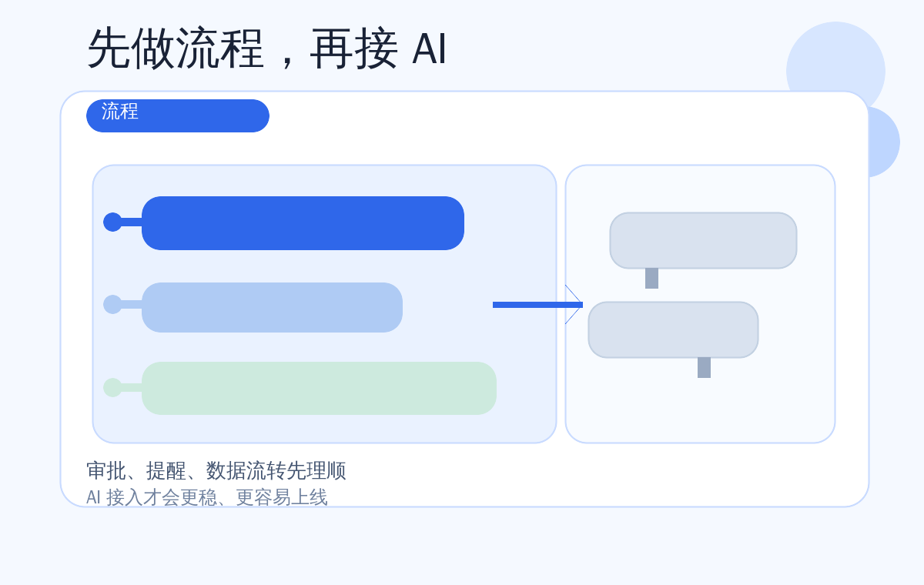The width and height of the screenshot is (924, 585).
Task: Select the upper gray speech bubble
Action: coord(703,240)
